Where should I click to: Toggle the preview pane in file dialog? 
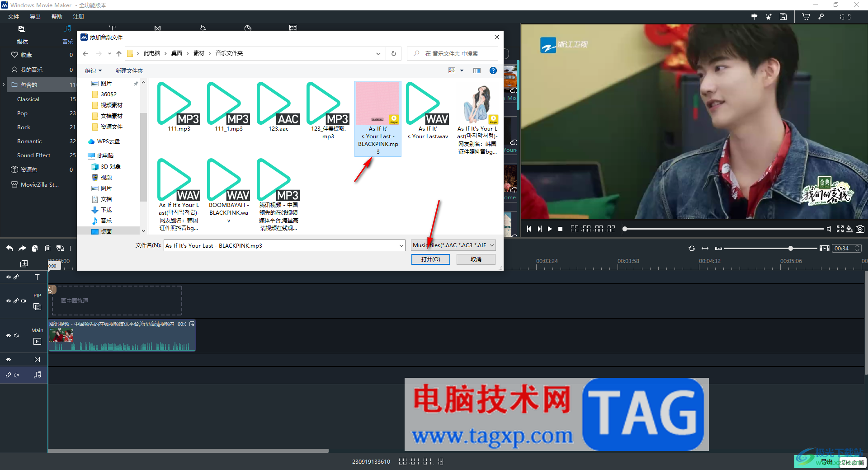[477, 70]
